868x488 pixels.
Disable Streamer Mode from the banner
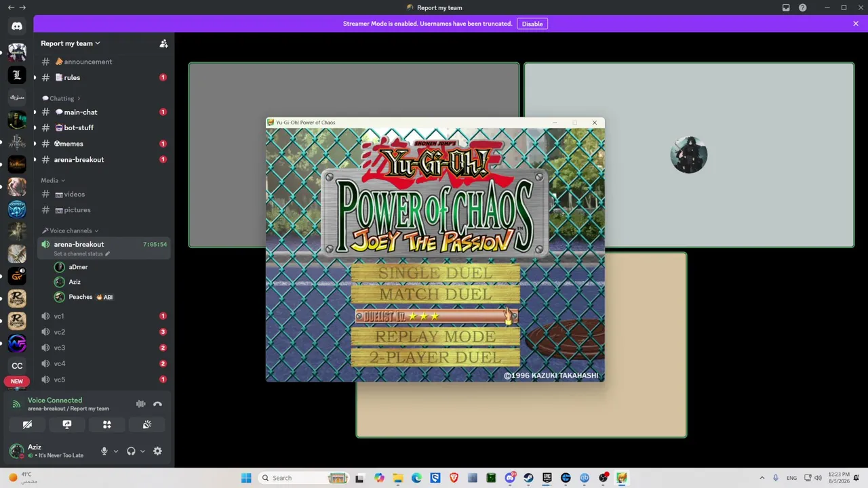point(532,24)
